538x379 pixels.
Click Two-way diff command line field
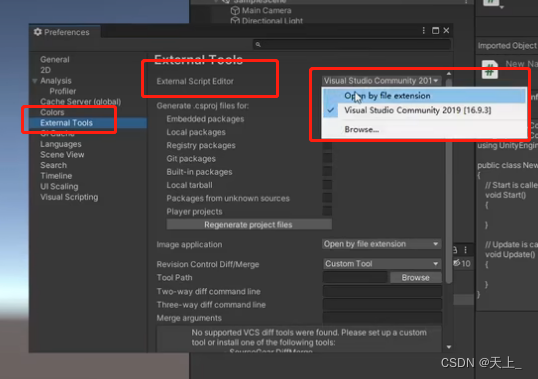tap(382, 291)
